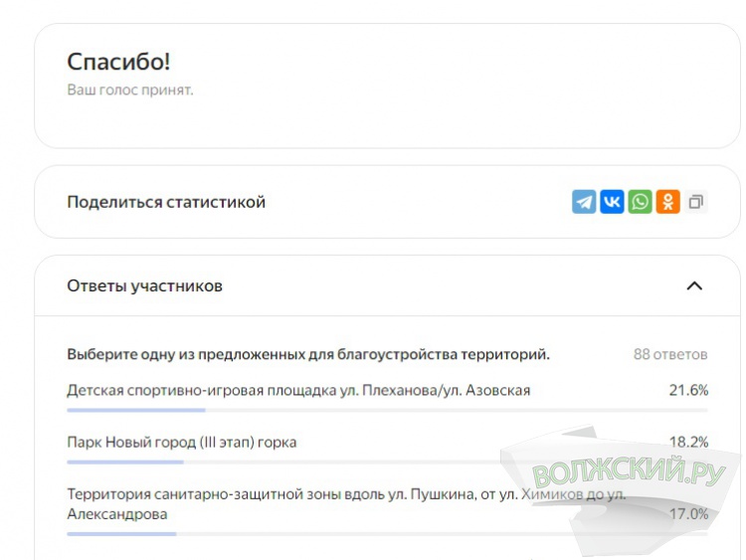This screenshot has height=560, width=746.
Task: Copy statistics link with copy icon
Action: tap(696, 202)
